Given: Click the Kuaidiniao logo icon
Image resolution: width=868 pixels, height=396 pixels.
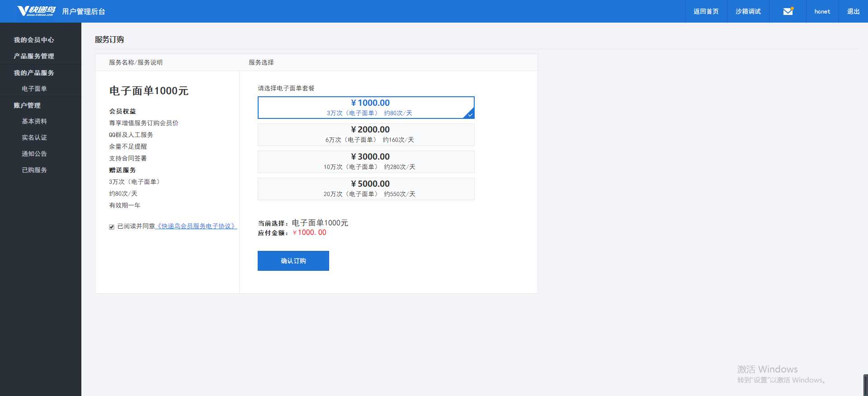Looking at the screenshot, I should [x=36, y=11].
